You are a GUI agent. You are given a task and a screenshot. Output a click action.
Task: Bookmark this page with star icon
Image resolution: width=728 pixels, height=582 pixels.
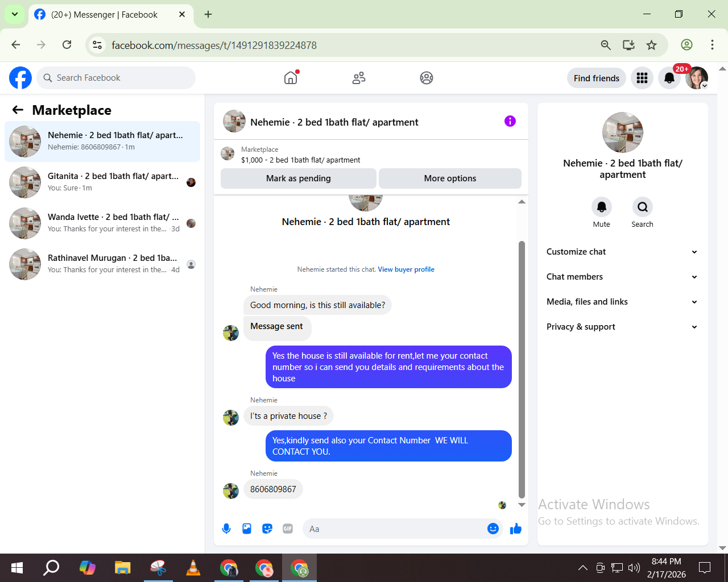click(652, 45)
